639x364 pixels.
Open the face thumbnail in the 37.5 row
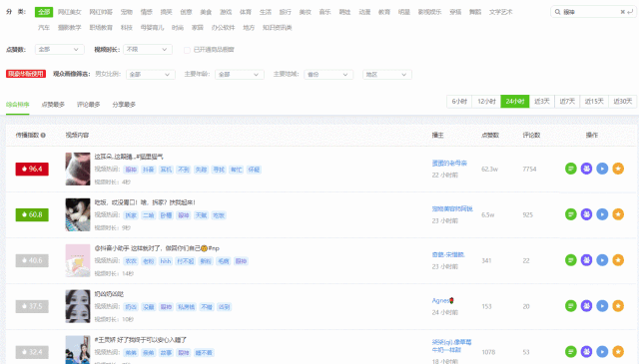[78, 306]
